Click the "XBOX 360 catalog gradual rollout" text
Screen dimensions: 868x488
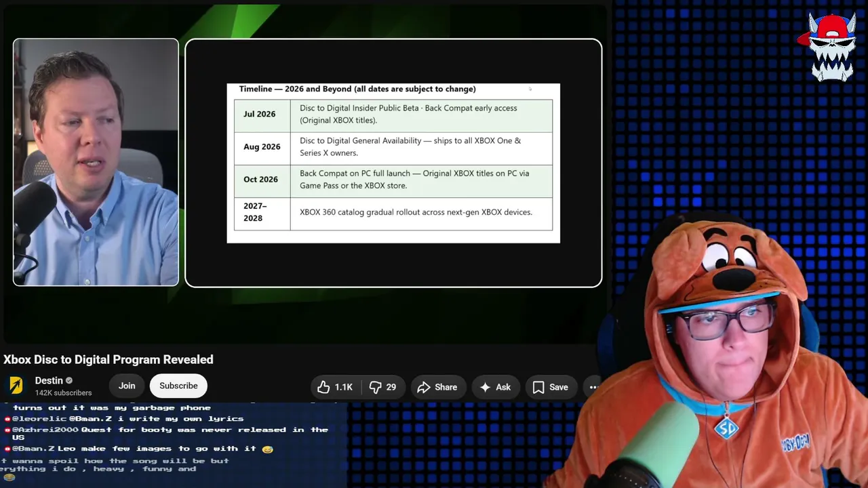pos(416,212)
